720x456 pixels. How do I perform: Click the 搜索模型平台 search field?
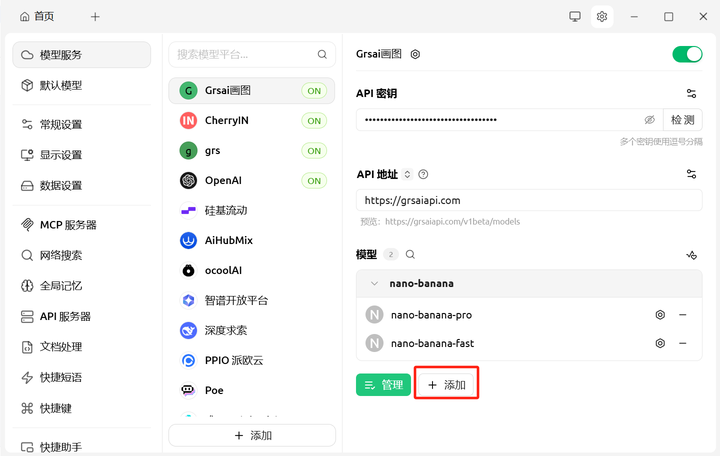tap(245, 55)
